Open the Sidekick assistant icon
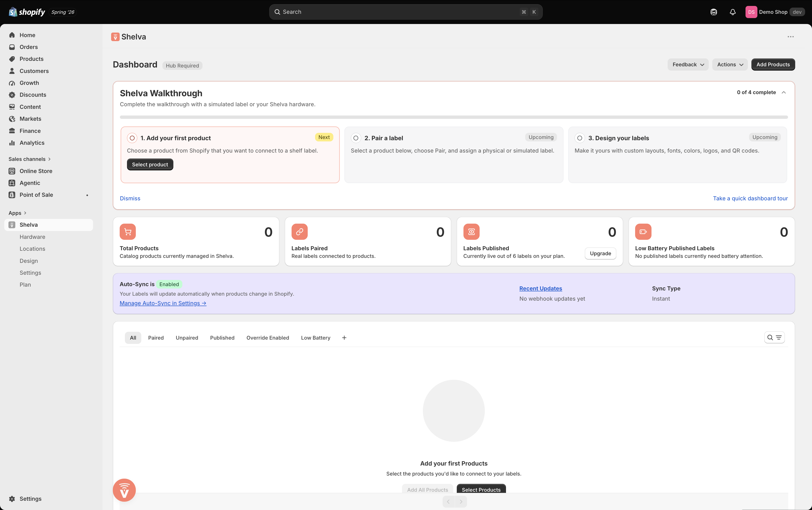The width and height of the screenshot is (812, 510). 714,12
